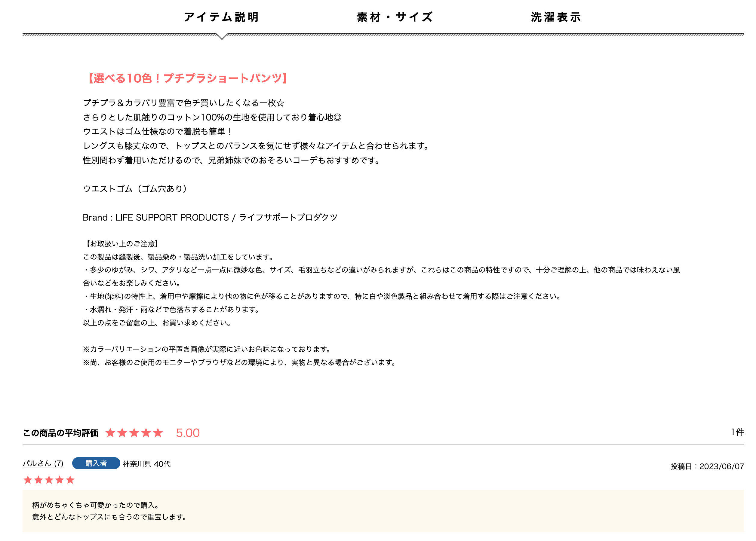Switch to the アイテム説明 tab

pos(221,17)
